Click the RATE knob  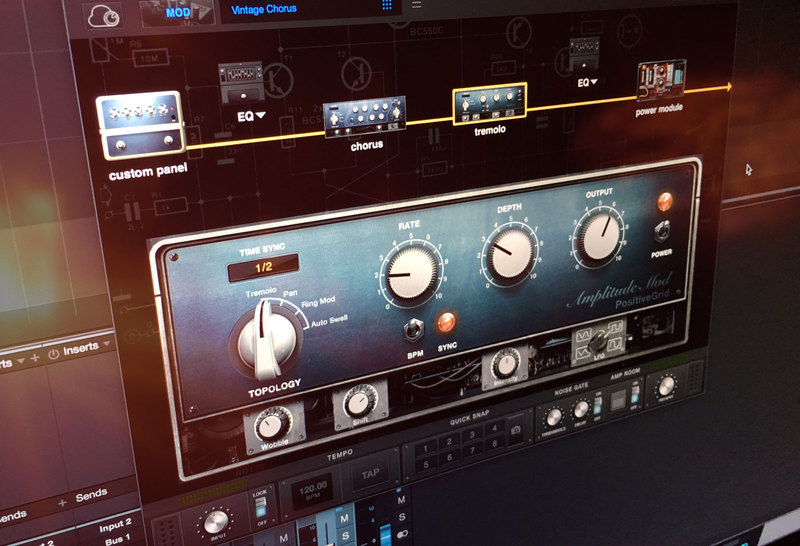[x=412, y=273]
